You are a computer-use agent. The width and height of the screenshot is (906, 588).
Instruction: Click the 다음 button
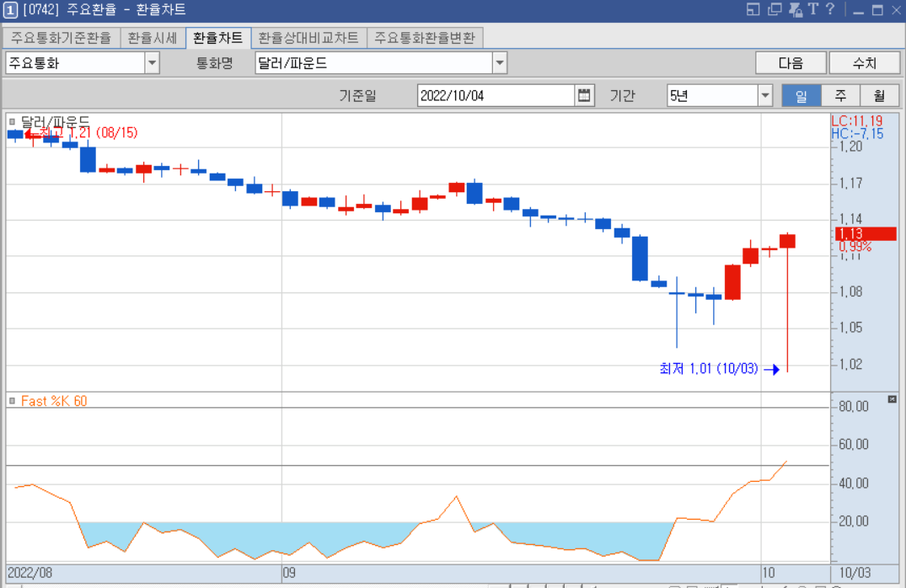[791, 62]
